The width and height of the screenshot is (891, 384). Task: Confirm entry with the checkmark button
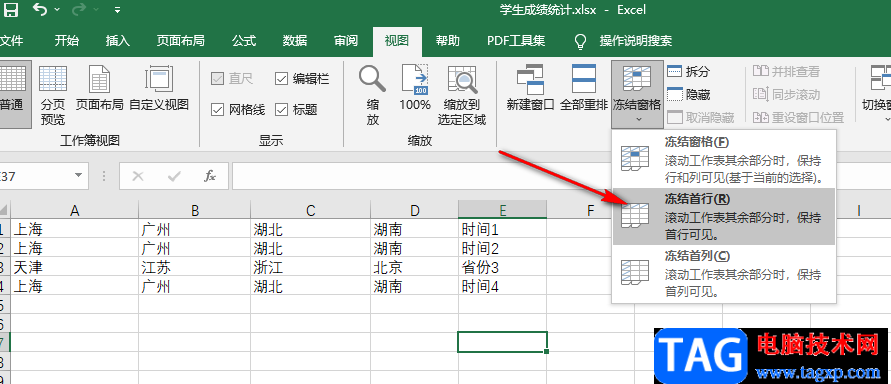pyautogui.click(x=174, y=176)
